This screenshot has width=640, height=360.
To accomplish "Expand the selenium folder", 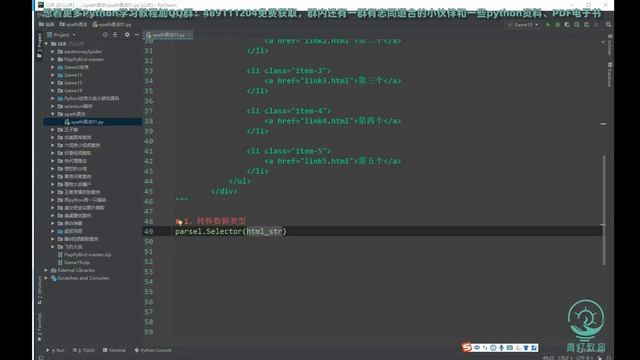I will [53, 107].
